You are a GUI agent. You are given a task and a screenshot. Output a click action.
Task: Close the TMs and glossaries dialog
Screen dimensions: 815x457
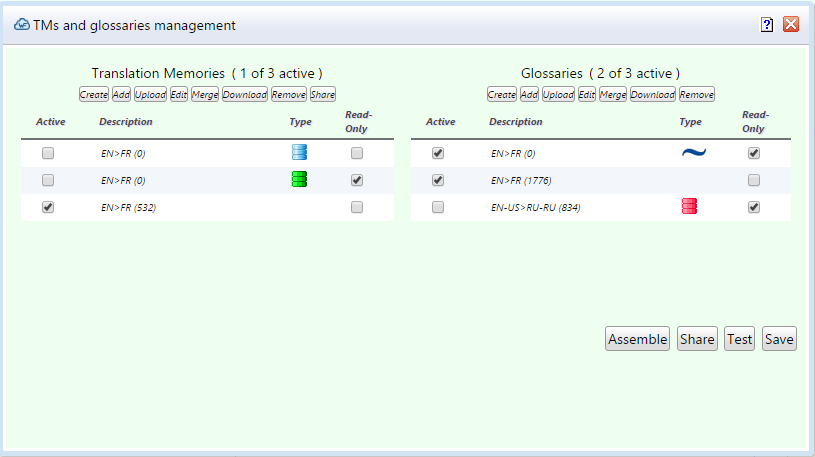791,25
